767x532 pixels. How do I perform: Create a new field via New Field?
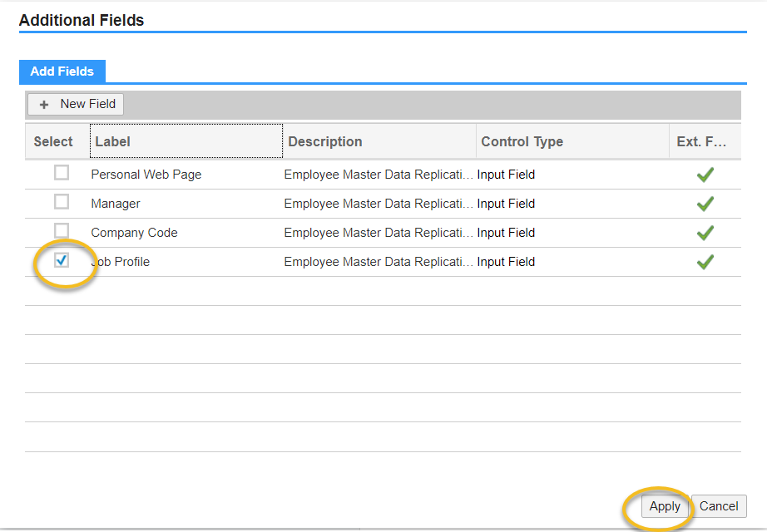tap(75, 104)
